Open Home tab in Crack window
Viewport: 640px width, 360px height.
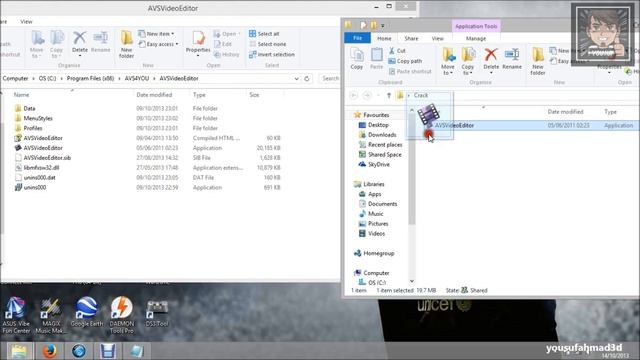pyautogui.click(x=384, y=38)
